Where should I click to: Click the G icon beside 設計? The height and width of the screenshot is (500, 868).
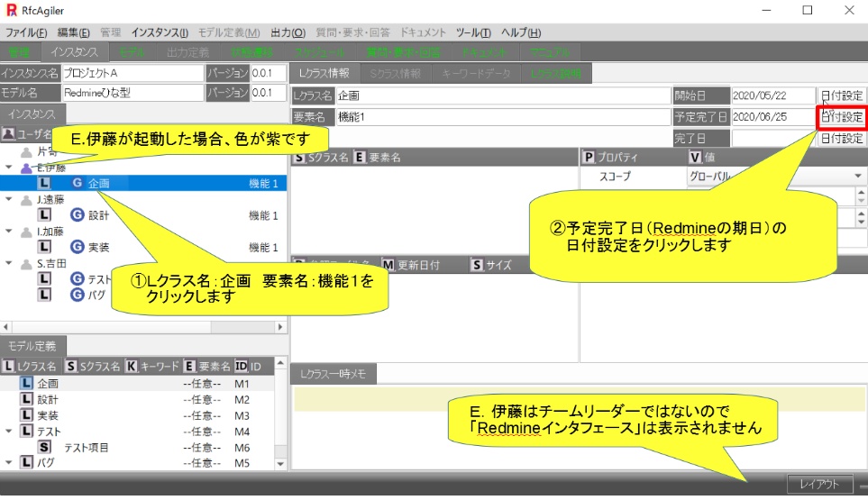tap(77, 215)
